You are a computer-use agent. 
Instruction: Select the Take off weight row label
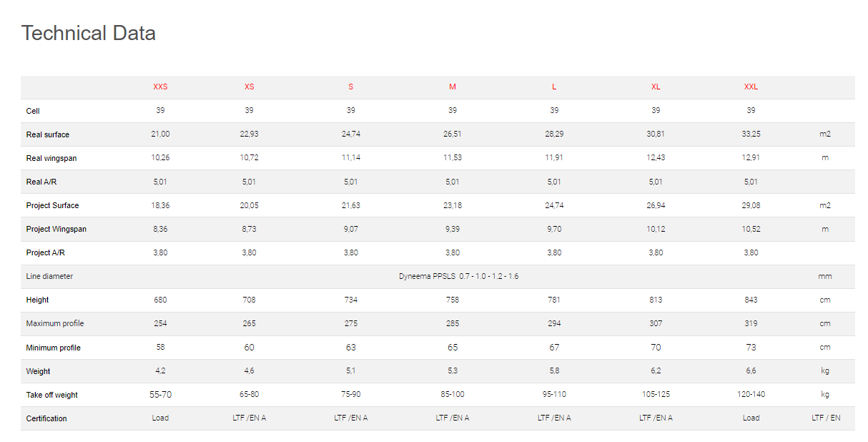coord(52,395)
